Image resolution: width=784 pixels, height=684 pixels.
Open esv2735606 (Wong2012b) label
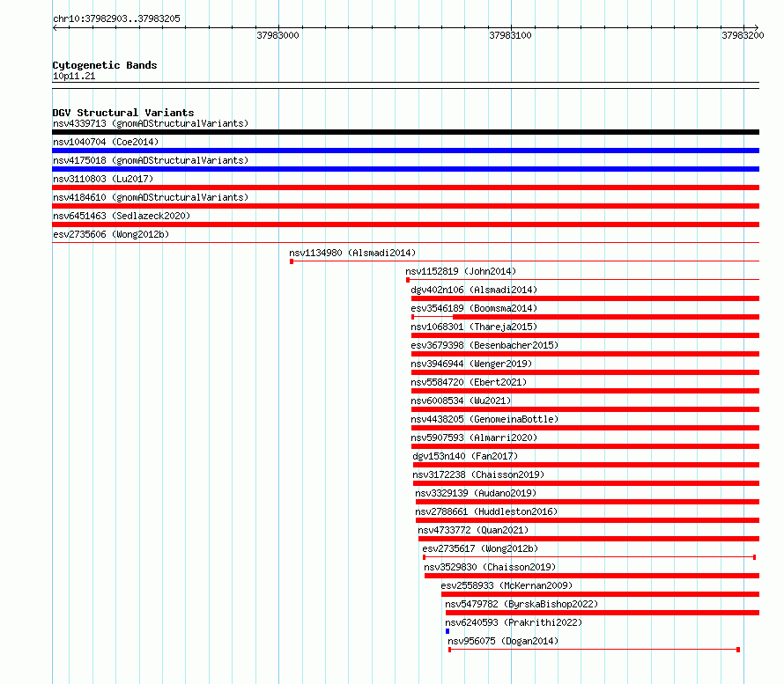click(111, 234)
